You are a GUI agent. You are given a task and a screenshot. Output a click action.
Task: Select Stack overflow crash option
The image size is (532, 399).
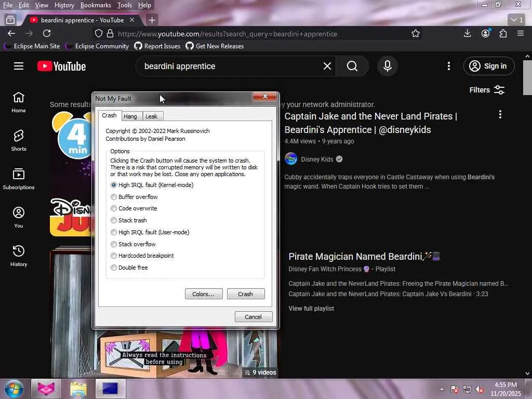point(134,244)
